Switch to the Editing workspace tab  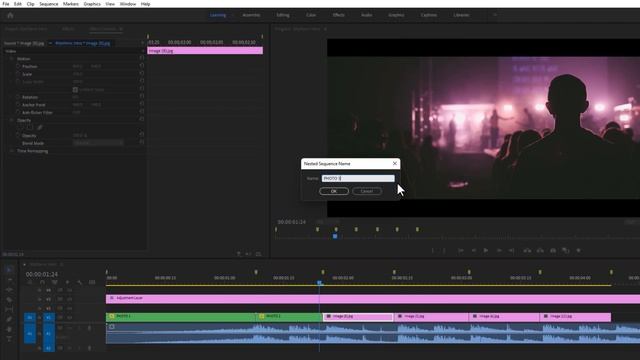click(x=283, y=15)
